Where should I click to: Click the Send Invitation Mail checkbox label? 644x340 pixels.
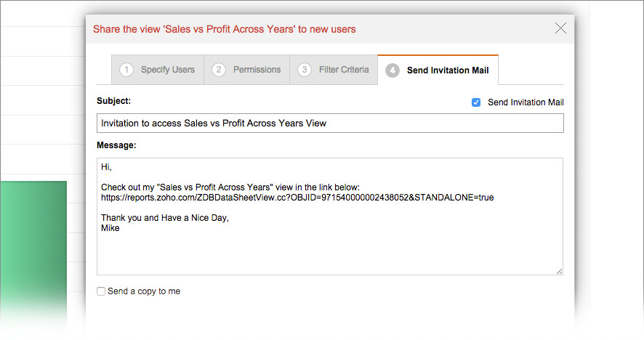pyautogui.click(x=526, y=102)
